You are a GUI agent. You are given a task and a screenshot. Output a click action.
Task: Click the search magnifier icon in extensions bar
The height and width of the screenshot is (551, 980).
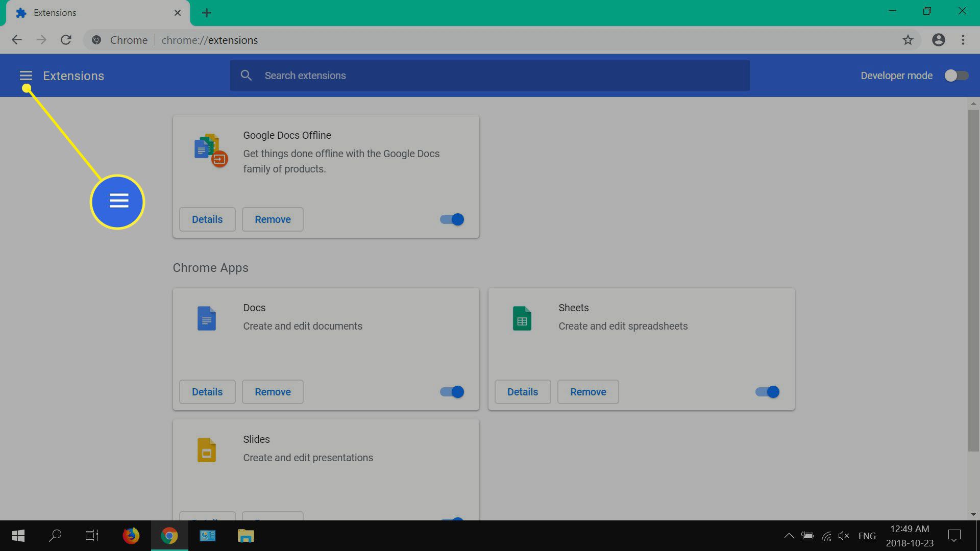click(x=246, y=76)
